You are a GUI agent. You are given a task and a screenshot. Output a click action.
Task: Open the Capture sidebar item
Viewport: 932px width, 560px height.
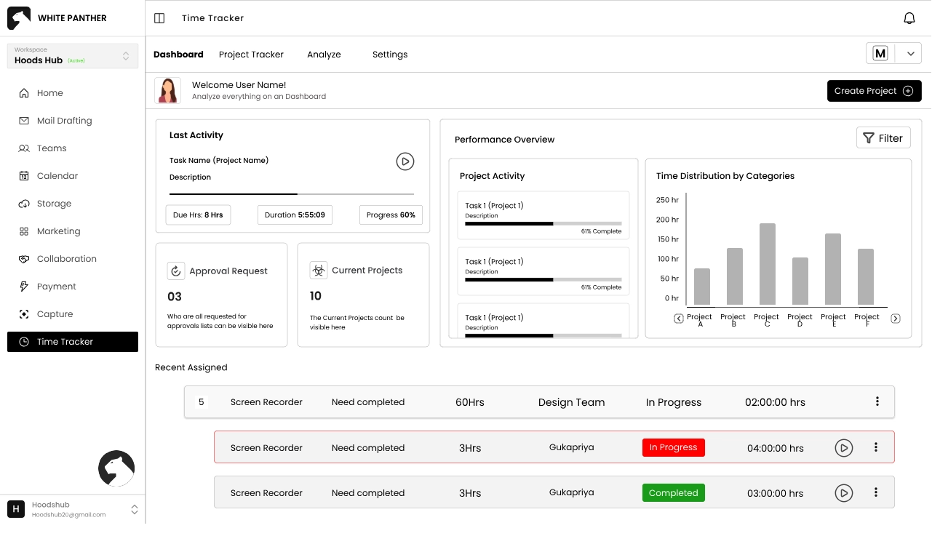coord(55,314)
